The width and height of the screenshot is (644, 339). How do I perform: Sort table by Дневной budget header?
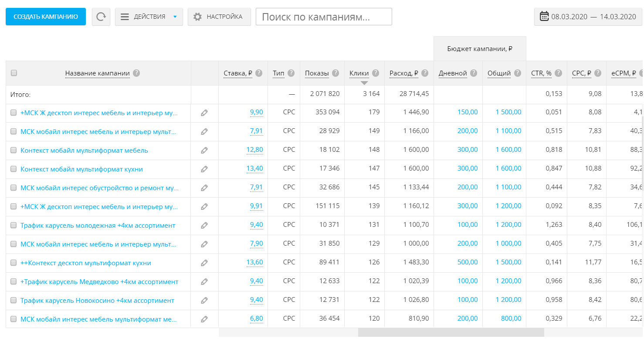click(x=453, y=73)
